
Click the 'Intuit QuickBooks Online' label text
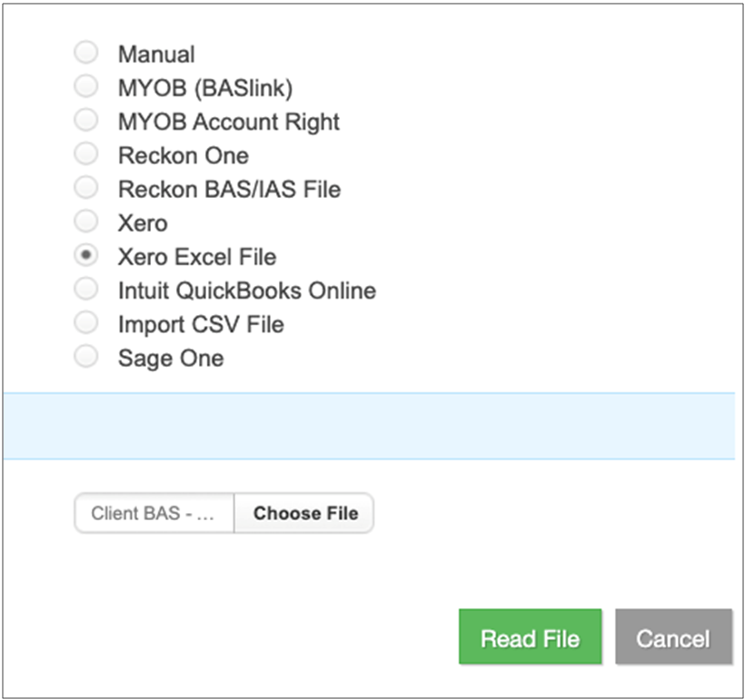[246, 291]
